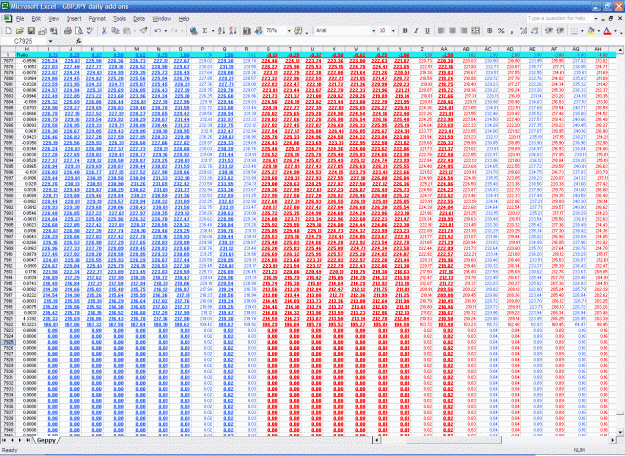The image size is (625, 456).
Task: Toggle Center alignment
Action: pos(452,31)
